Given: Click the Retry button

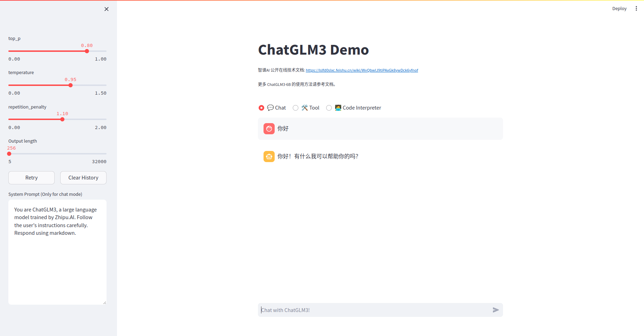Looking at the screenshot, I should pos(31,178).
